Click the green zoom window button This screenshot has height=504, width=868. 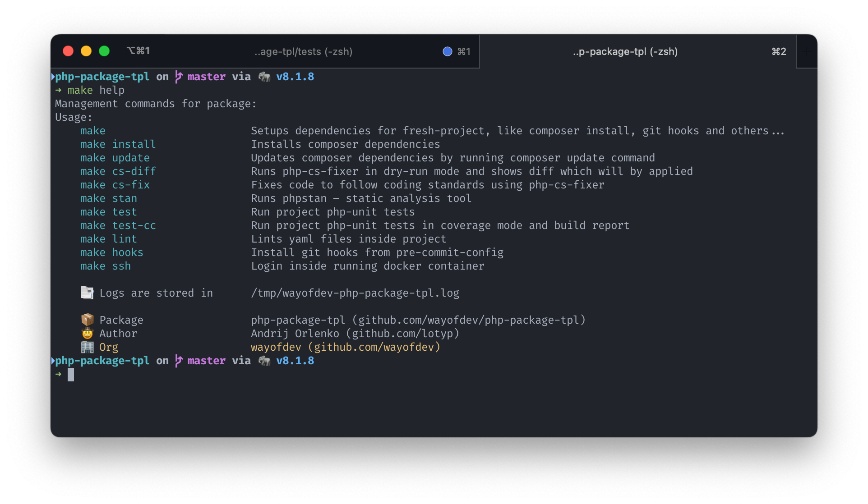coord(104,51)
